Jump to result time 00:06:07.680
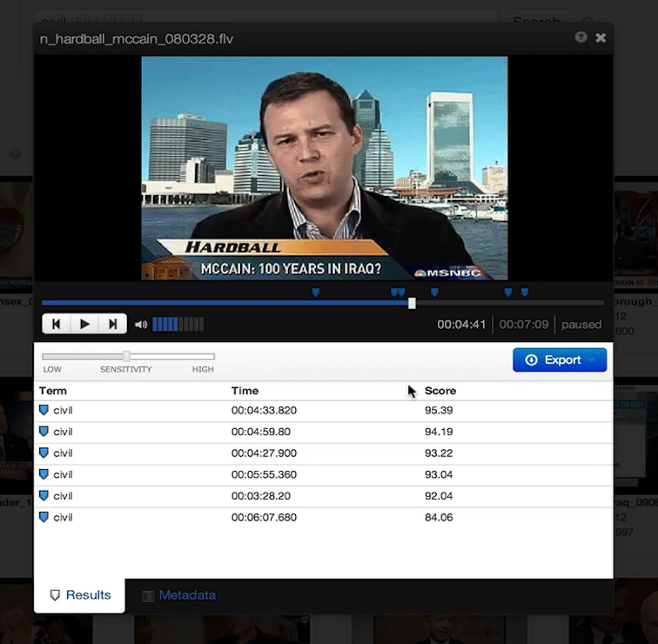 pos(264,517)
